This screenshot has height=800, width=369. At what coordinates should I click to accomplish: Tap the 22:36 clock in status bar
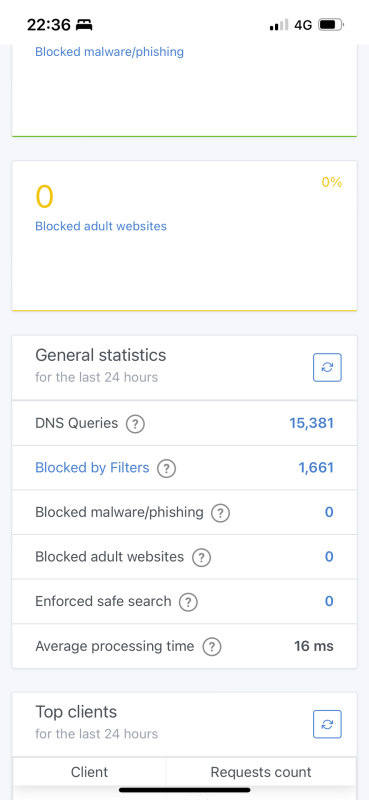49,24
